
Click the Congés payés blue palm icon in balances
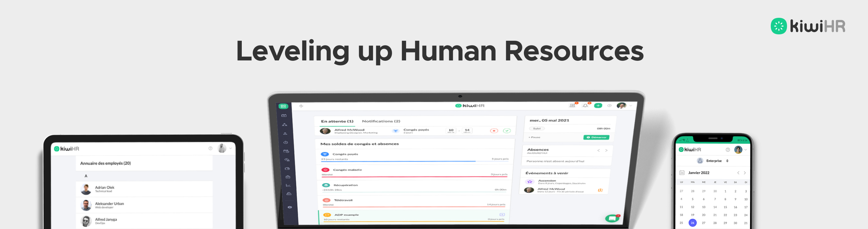(325, 154)
